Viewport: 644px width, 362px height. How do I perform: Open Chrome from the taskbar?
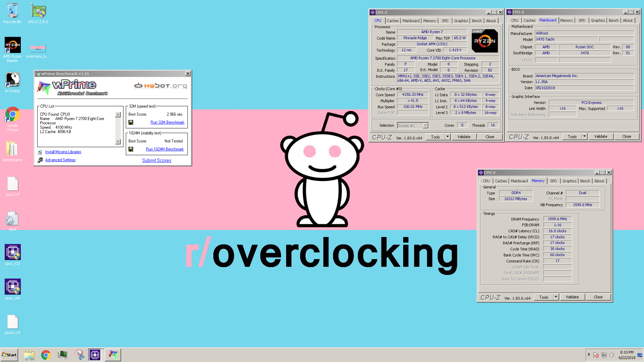[46, 355]
